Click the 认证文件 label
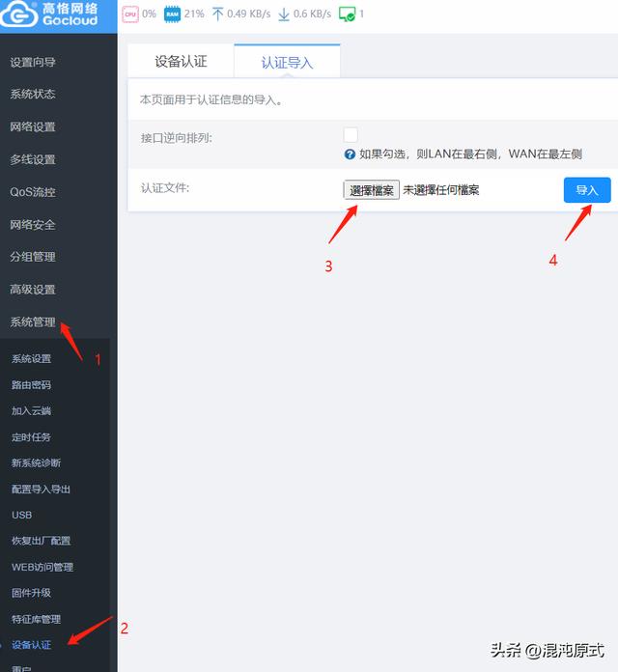618x672 pixels. click(x=165, y=187)
